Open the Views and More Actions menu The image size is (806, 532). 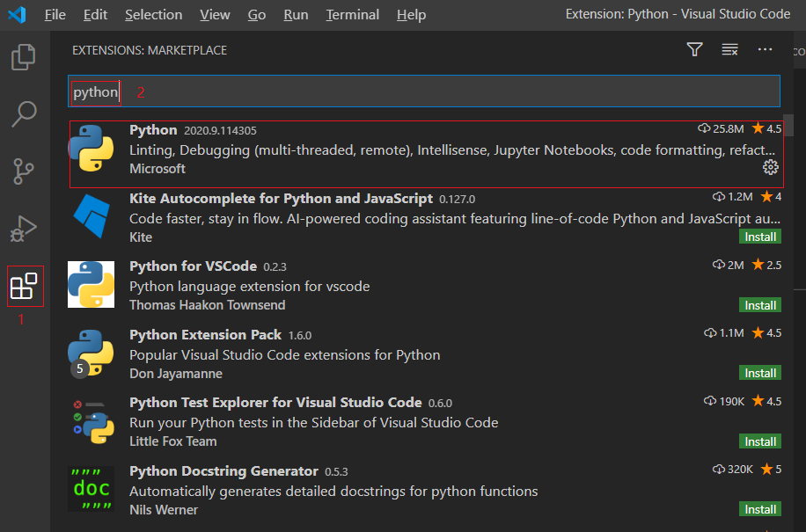(x=765, y=49)
